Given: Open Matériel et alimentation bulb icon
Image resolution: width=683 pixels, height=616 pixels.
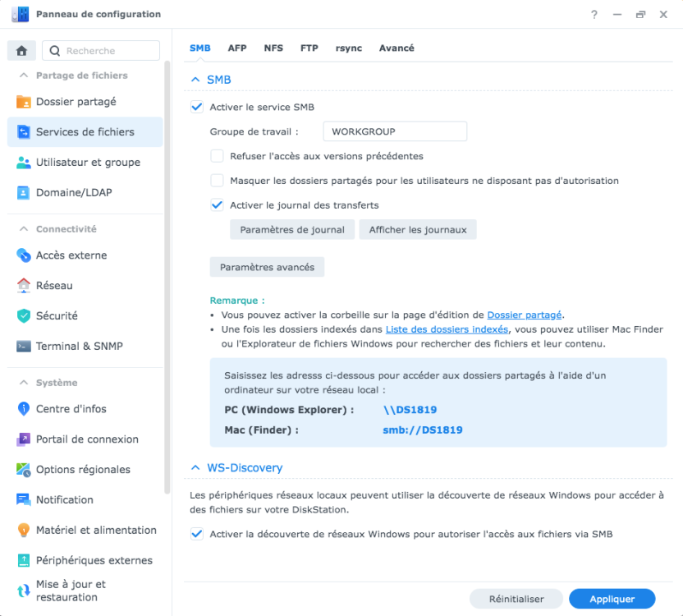Looking at the screenshot, I should [24, 530].
